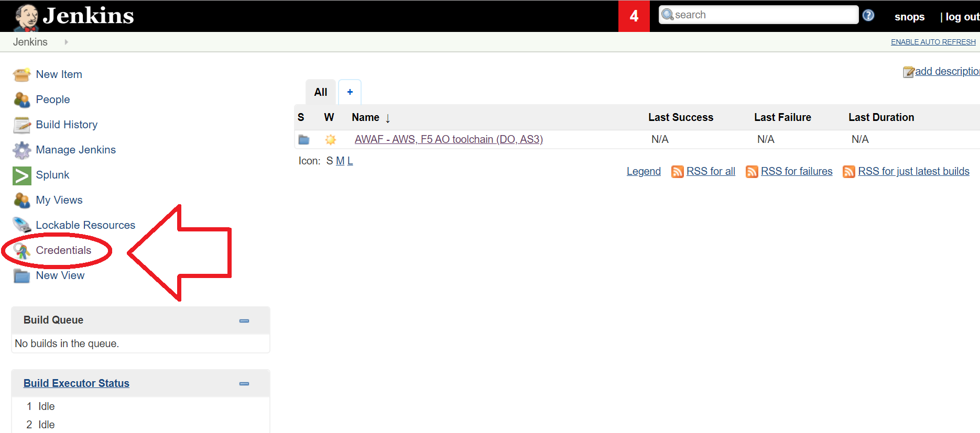Click executor 2 Idle row

[140, 425]
